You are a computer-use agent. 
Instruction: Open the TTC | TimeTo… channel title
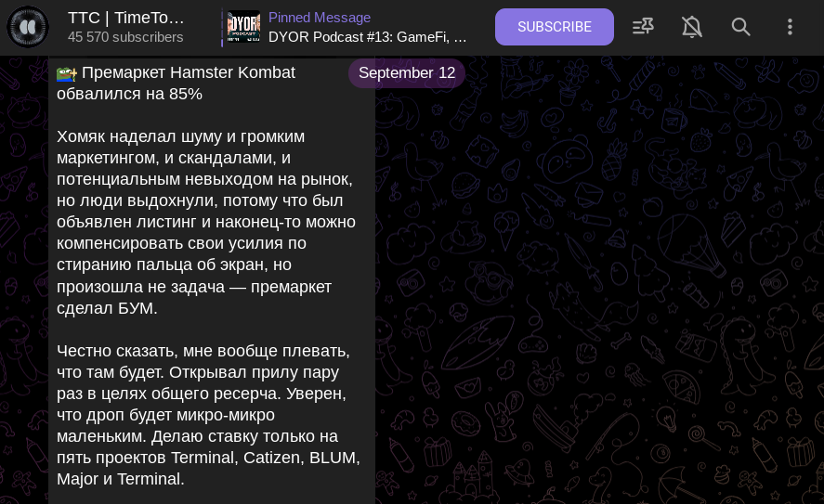tap(126, 18)
